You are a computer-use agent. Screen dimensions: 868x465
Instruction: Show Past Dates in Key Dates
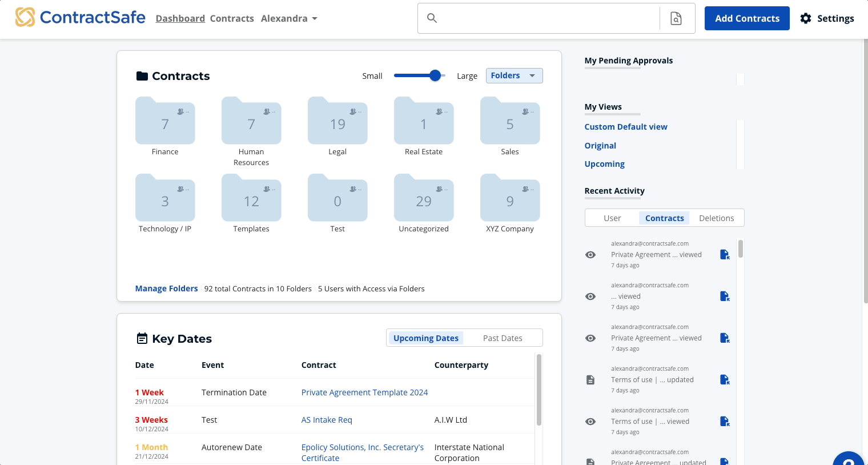pyautogui.click(x=503, y=338)
